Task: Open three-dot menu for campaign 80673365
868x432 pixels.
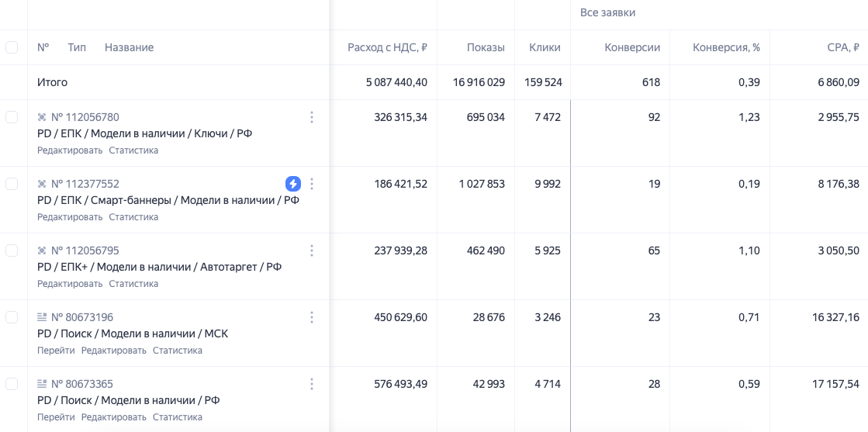Action: click(312, 384)
